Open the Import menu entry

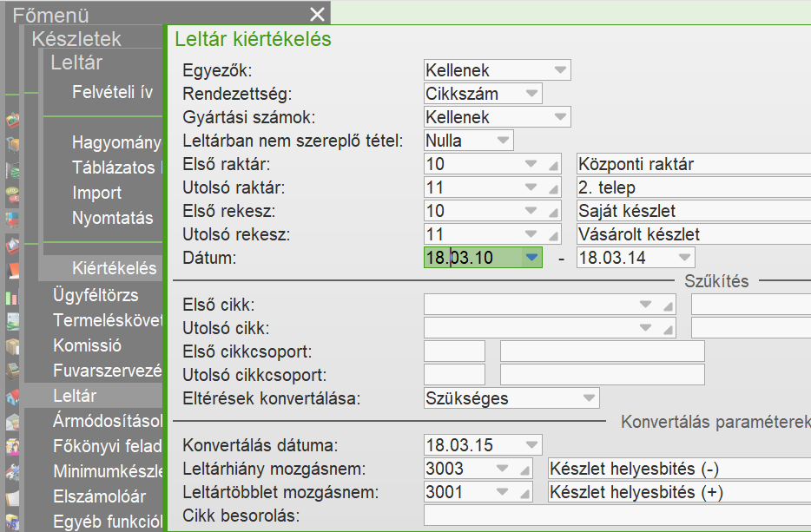[97, 193]
